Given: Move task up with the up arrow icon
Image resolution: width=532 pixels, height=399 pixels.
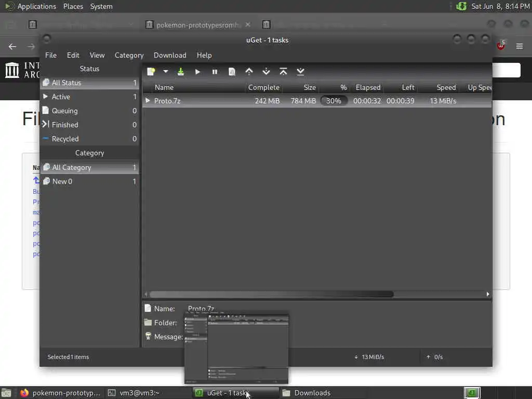Looking at the screenshot, I should tap(249, 72).
